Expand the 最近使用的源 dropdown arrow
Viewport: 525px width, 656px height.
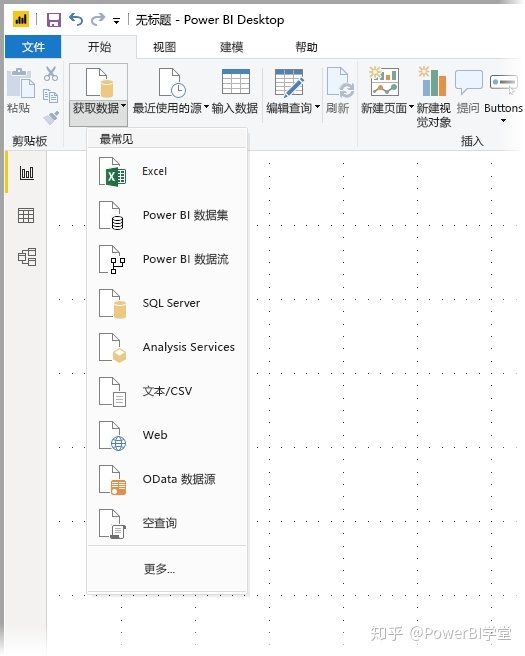pyautogui.click(x=206, y=106)
